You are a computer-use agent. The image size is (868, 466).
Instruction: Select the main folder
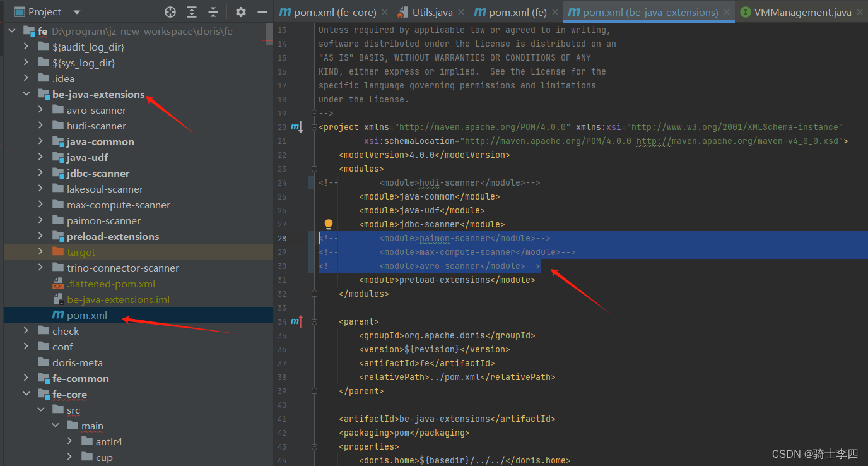pos(92,426)
